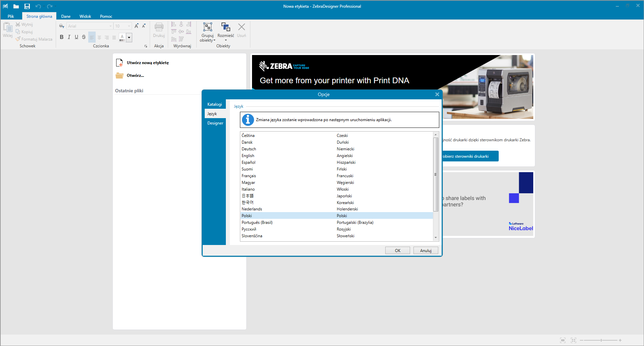Open the Plik menu

11,16
